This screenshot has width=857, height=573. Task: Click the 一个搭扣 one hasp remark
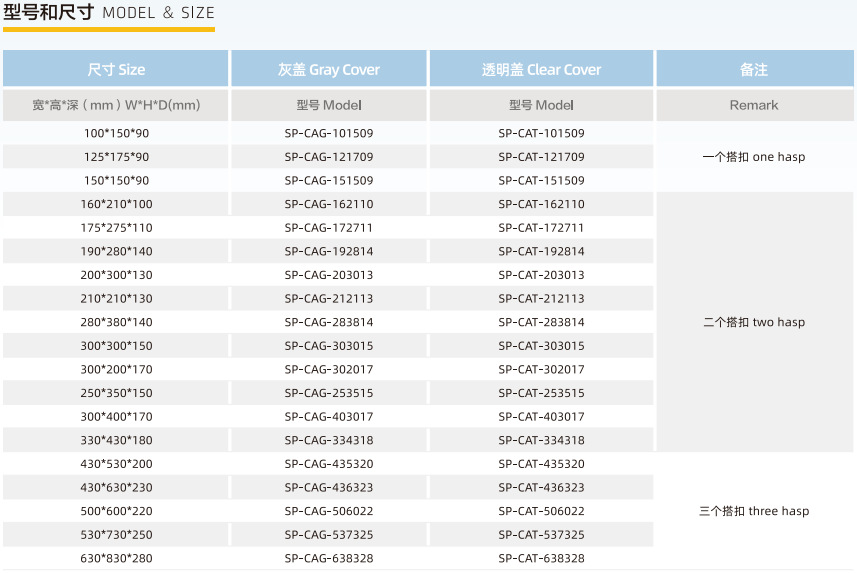click(x=754, y=157)
